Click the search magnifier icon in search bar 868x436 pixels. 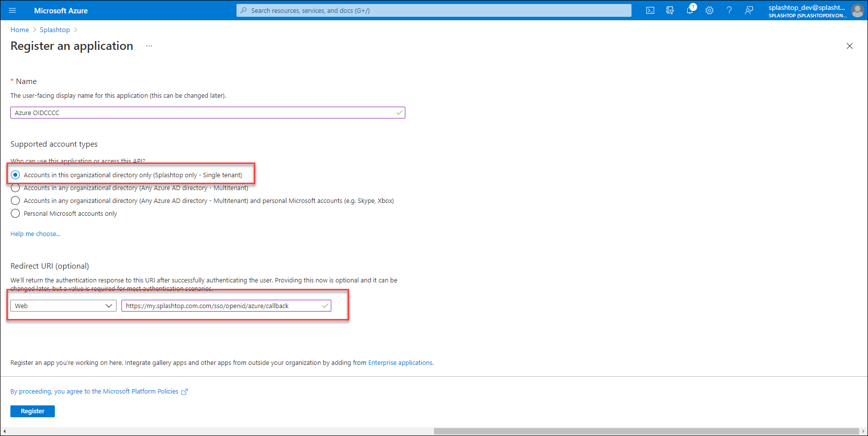pos(244,10)
